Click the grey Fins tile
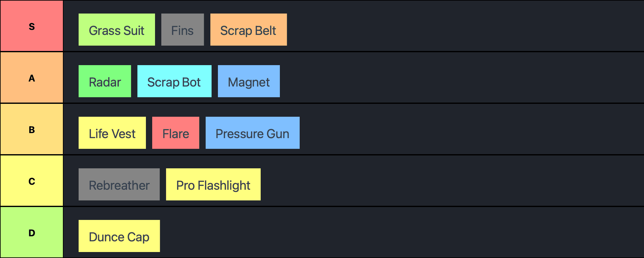Screen dimensions: 644x258 [182, 30]
